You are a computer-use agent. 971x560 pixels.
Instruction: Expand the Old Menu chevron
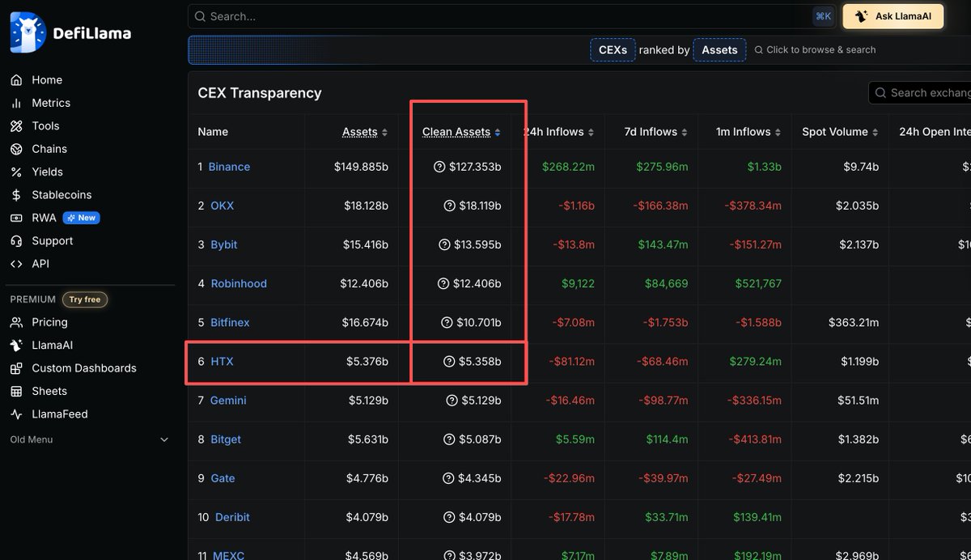164,440
